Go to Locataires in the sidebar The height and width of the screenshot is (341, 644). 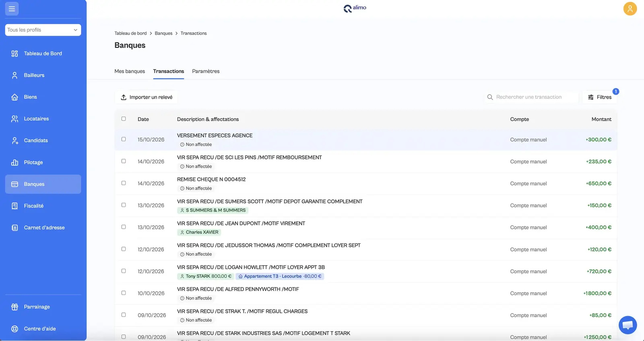43,119
